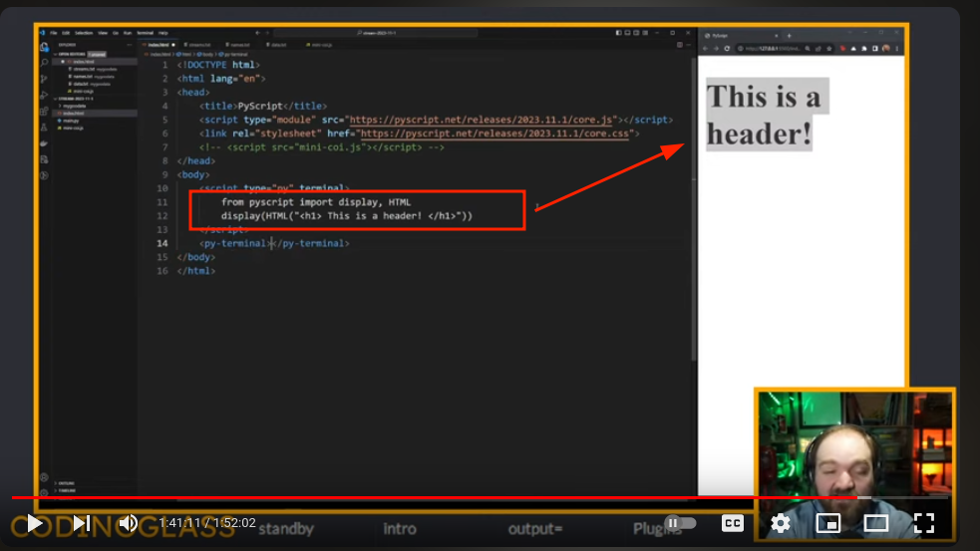Open VS Code Search icon in activity bar
This screenshot has width=980, height=551.
click(x=44, y=62)
